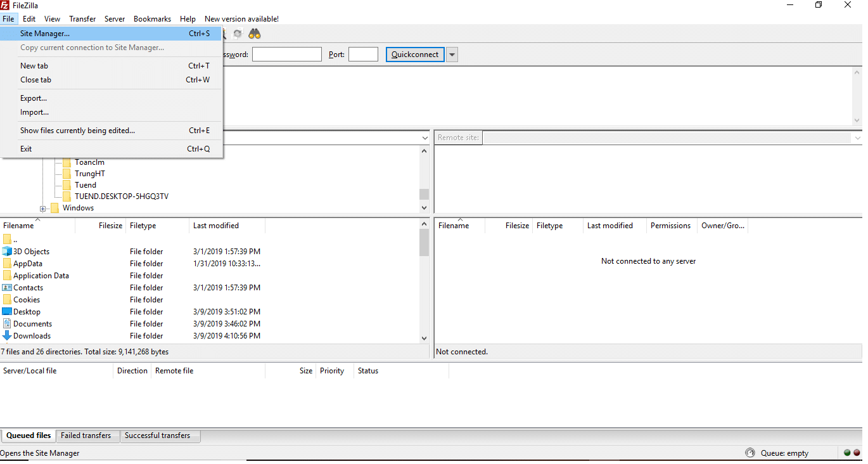Click the Downloads date 3/9/2019 4:10:56 PM
Image resolution: width=868 pixels, height=464 pixels.
click(227, 336)
